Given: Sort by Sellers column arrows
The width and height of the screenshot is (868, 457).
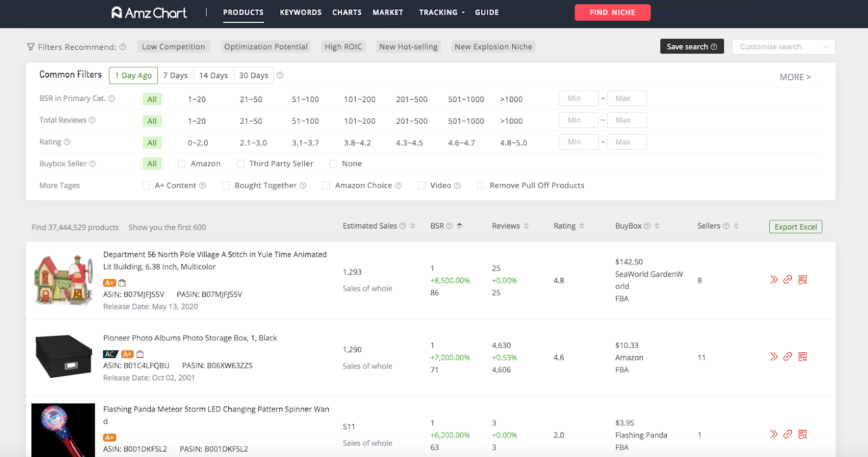Looking at the screenshot, I should click(736, 226).
